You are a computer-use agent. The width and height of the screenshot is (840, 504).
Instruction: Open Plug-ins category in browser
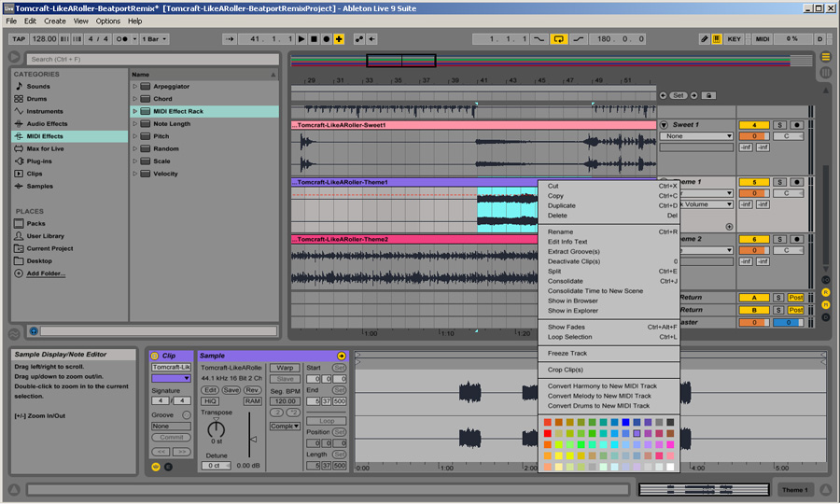(40, 161)
